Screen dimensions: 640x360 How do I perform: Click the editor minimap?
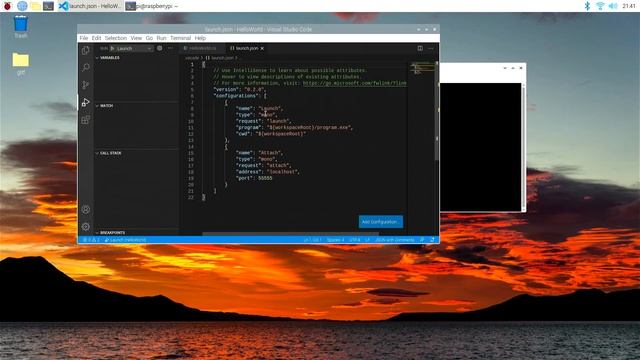422,68
